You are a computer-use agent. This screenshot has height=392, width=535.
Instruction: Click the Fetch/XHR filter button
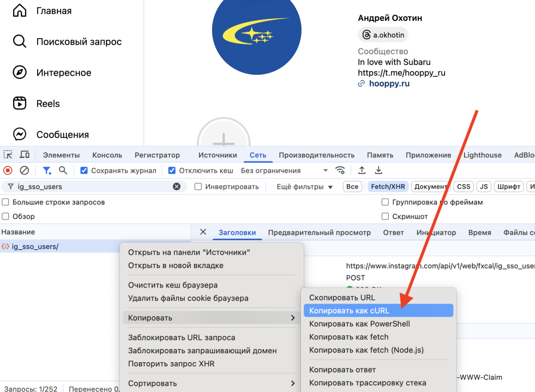pyautogui.click(x=388, y=187)
